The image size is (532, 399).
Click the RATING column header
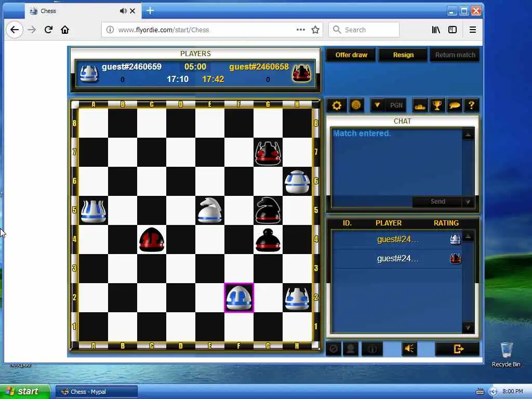446,223
